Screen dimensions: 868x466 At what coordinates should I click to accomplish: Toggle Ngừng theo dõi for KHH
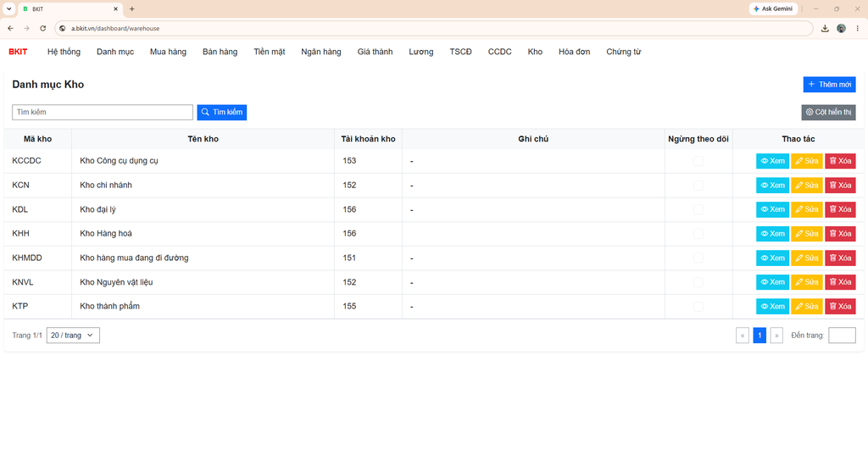tap(698, 234)
